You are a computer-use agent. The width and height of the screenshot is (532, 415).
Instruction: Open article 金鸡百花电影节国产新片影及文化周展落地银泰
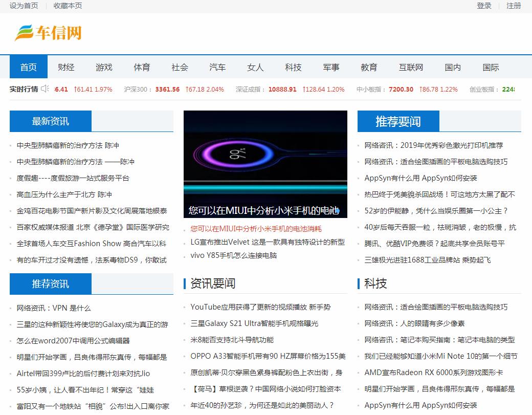[92, 211]
